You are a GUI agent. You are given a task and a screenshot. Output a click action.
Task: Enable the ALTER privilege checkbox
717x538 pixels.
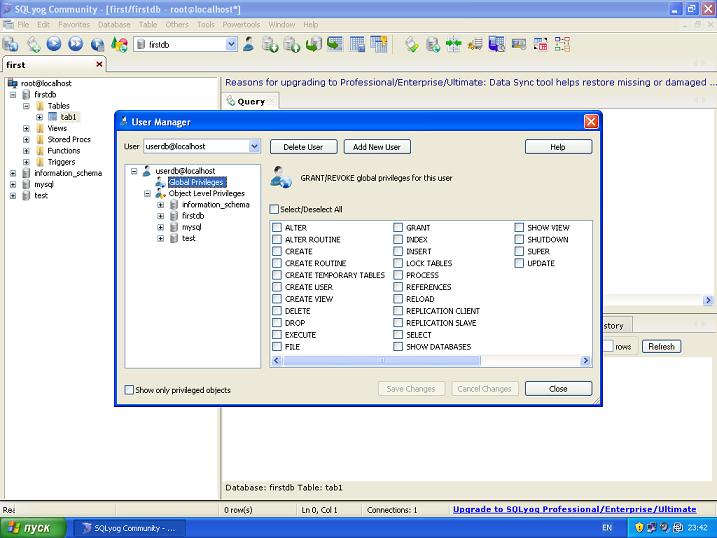click(x=277, y=228)
